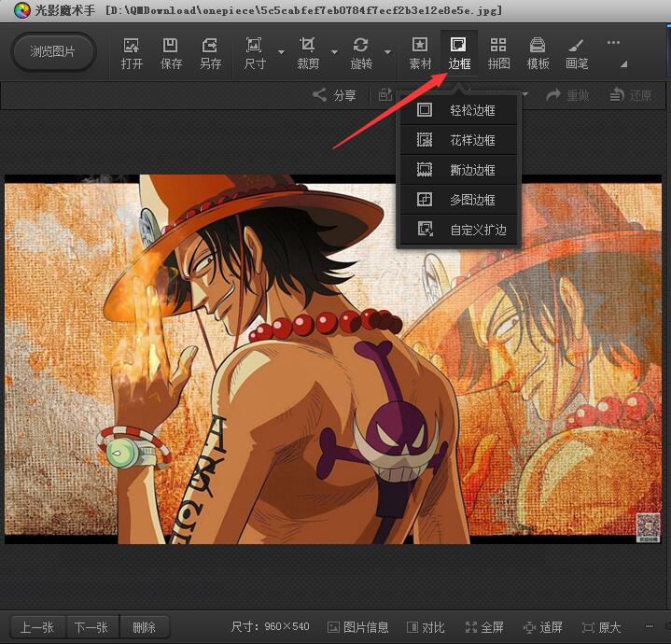Expand the 尺寸 (Size) dropdown arrow
Image resolution: width=671 pixels, height=644 pixels.
pos(281,52)
